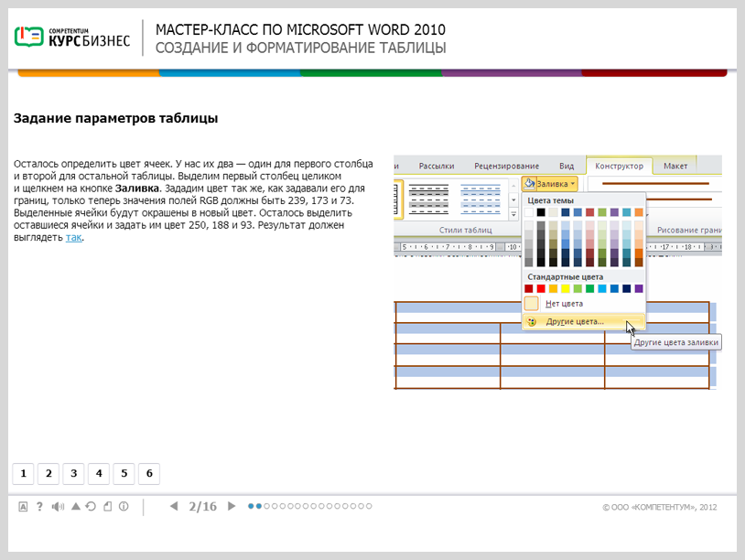Open help via the question mark icon
The image size is (745, 560).
point(39,507)
